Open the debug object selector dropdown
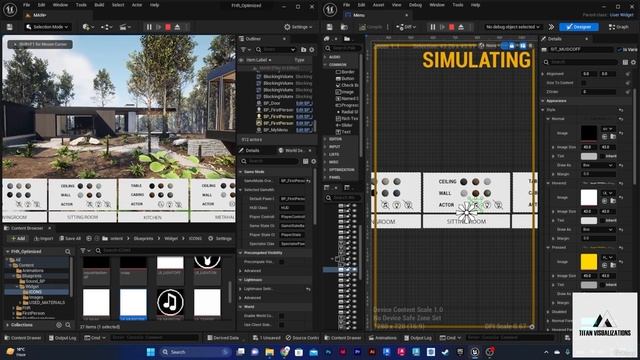 click(513, 27)
